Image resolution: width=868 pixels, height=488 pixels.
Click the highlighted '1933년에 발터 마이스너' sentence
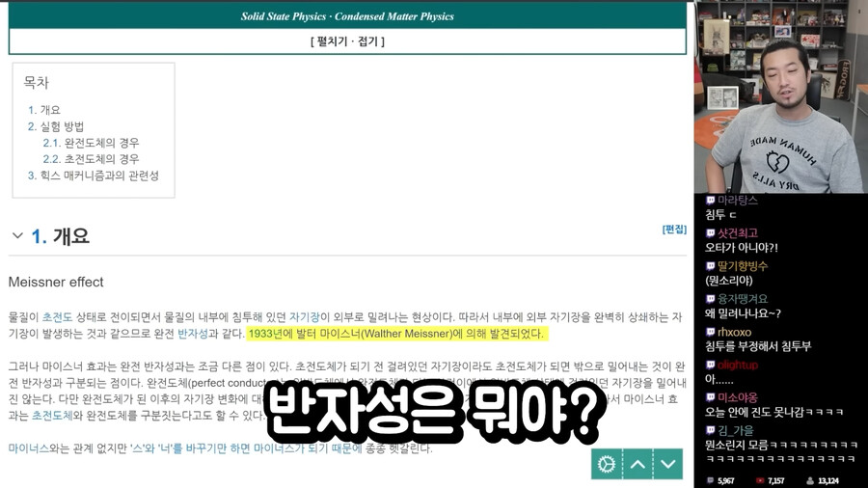pos(397,334)
